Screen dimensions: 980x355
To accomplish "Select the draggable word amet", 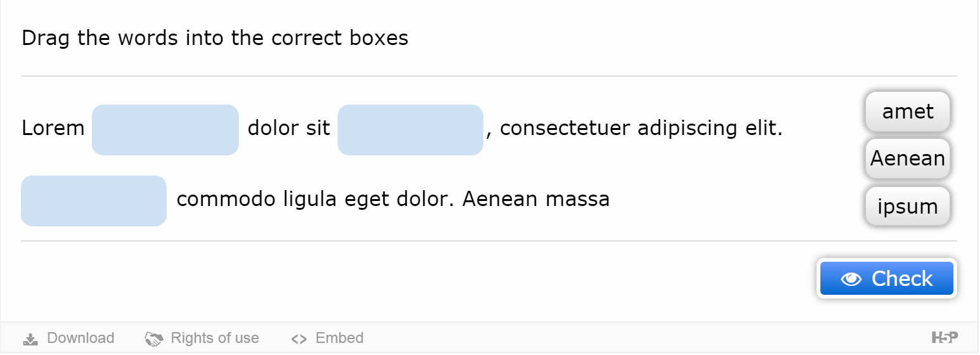I will (908, 112).
